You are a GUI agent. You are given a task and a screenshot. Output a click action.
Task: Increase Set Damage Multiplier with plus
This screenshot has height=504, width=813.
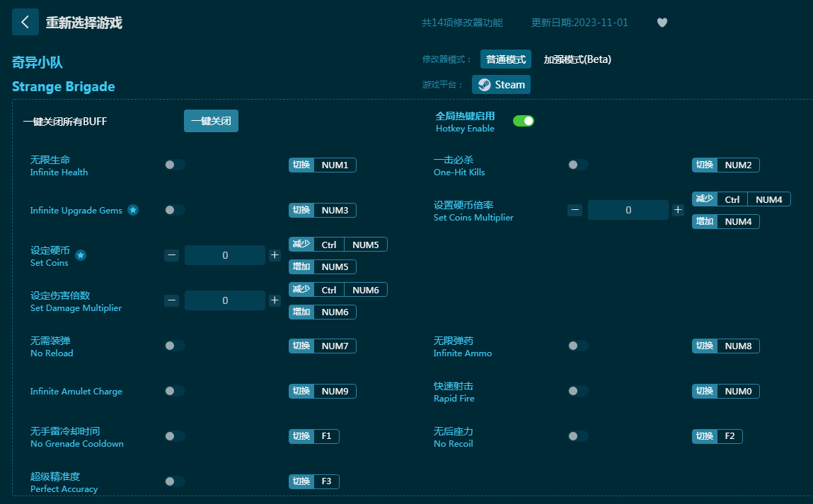coord(275,300)
